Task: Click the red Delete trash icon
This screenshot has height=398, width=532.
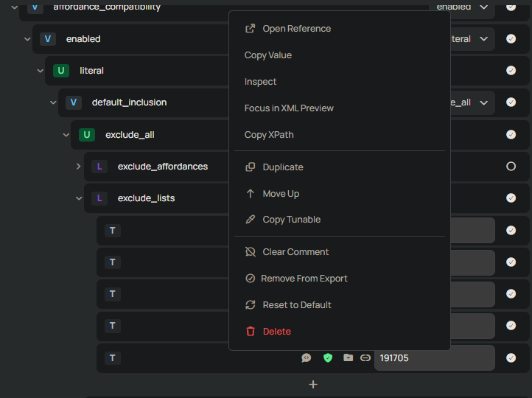Action: [x=251, y=332]
